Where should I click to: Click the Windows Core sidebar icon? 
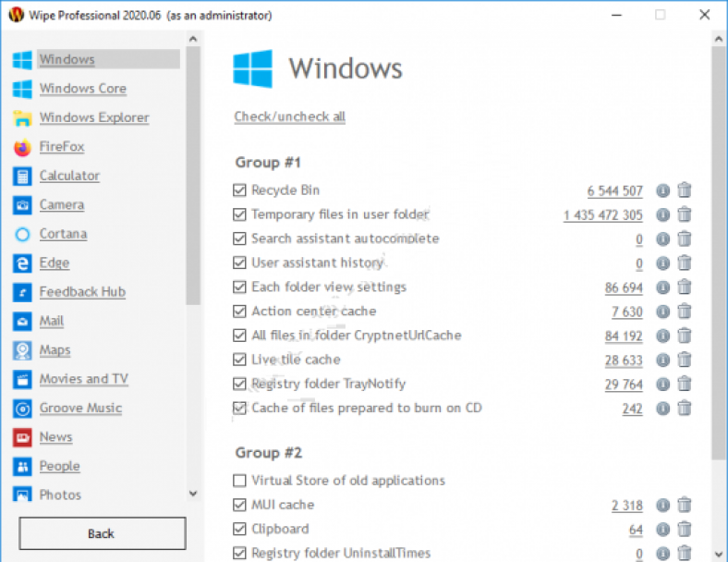point(22,89)
